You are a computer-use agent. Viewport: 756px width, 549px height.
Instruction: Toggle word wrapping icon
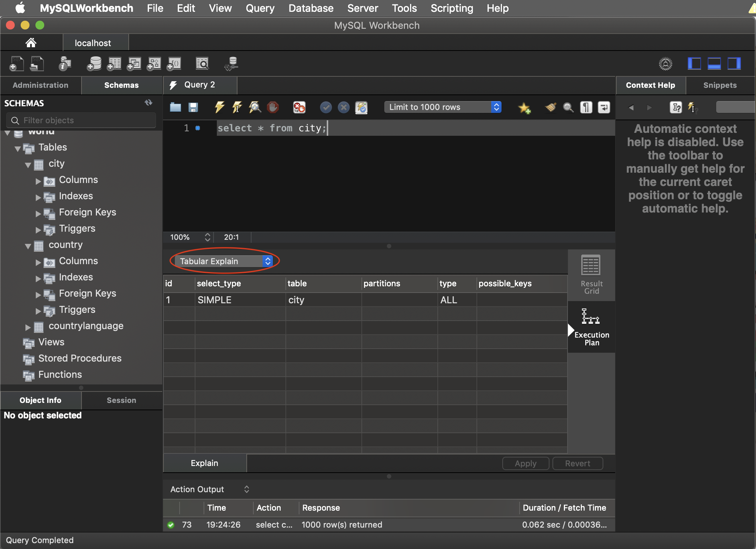point(604,107)
